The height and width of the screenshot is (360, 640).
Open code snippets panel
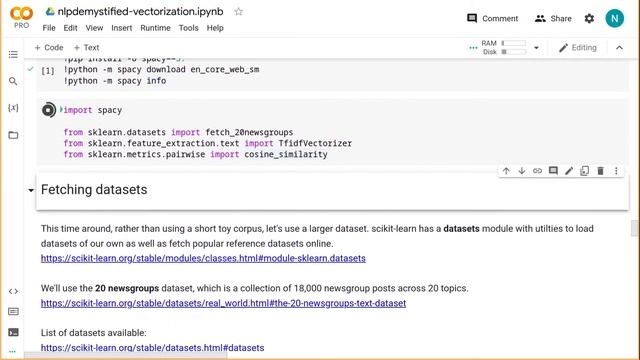click(13, 291)
